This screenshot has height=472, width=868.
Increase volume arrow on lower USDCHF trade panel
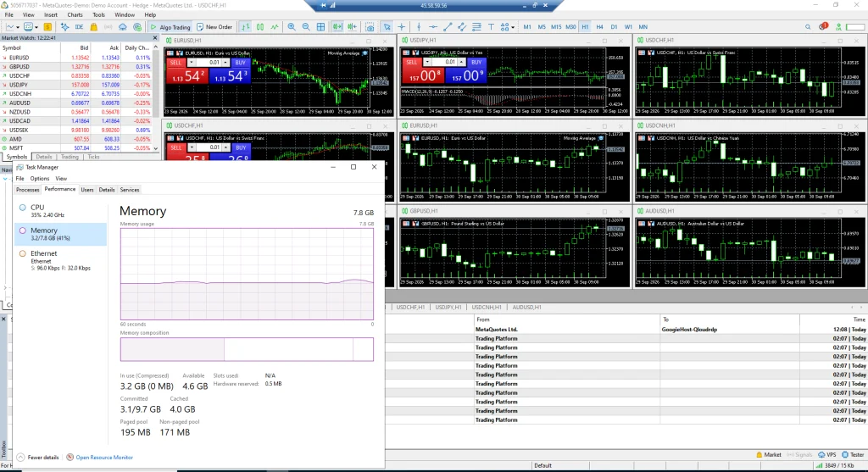click(x=225, y=146)
